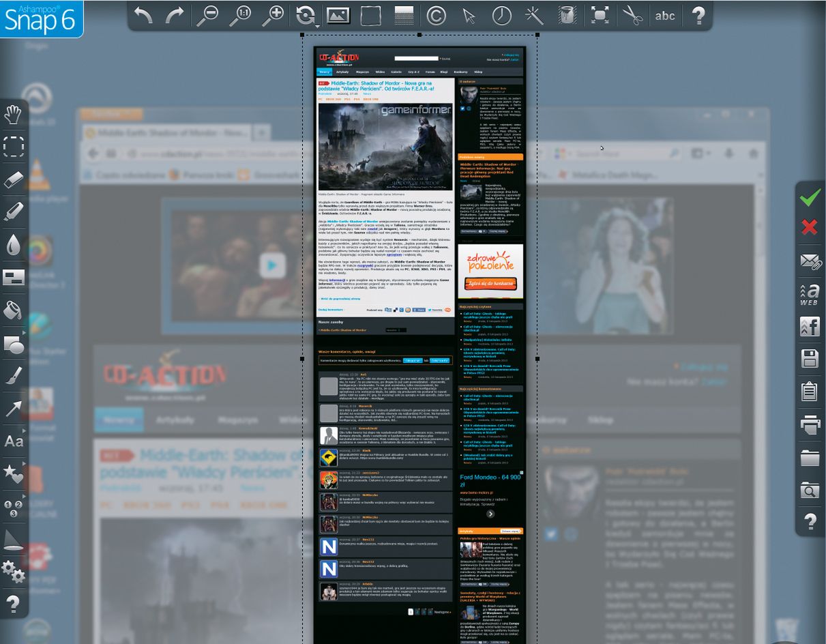The height and width of the screenshot is (644, 826).
Task: Click the 'zdrowe pokolenie' ad banner
Action: click(490, 271)
